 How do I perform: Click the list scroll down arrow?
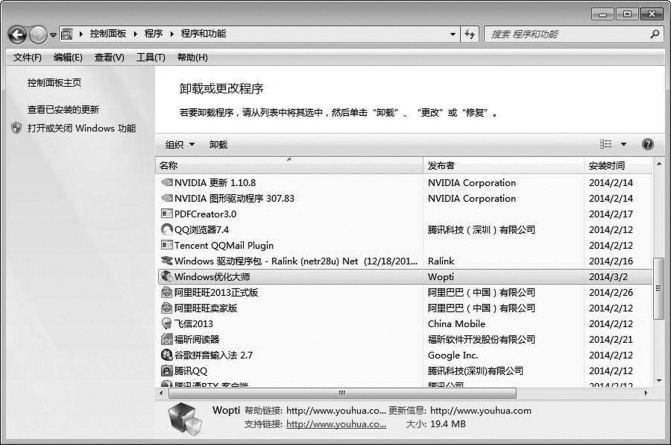click(659, 380)
